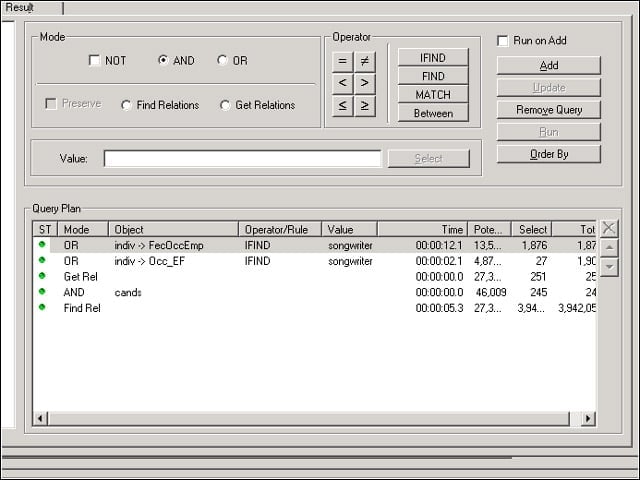Screen dimensions: 640x480
Task: Click the Remove Query button
Action: (x=549, y=110)
